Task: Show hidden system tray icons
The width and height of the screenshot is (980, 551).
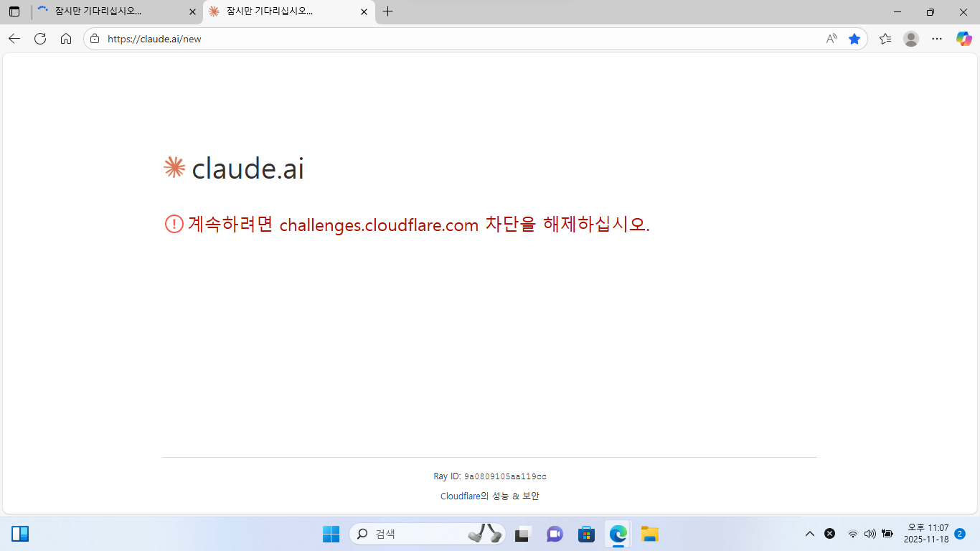Action: tap(810, 534)
